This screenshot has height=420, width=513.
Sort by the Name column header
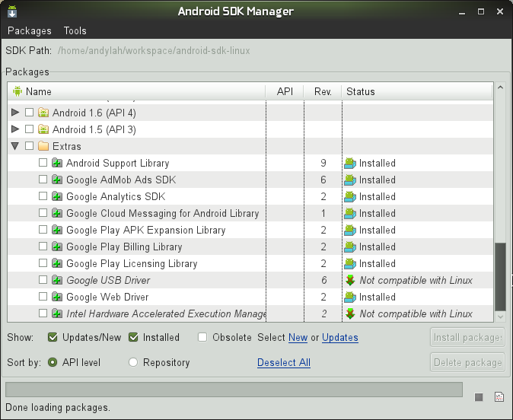click(136, 91)
